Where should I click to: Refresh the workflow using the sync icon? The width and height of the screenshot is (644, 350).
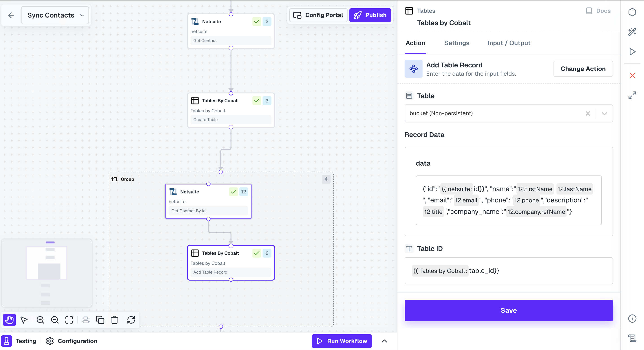[x=132, y=320]
